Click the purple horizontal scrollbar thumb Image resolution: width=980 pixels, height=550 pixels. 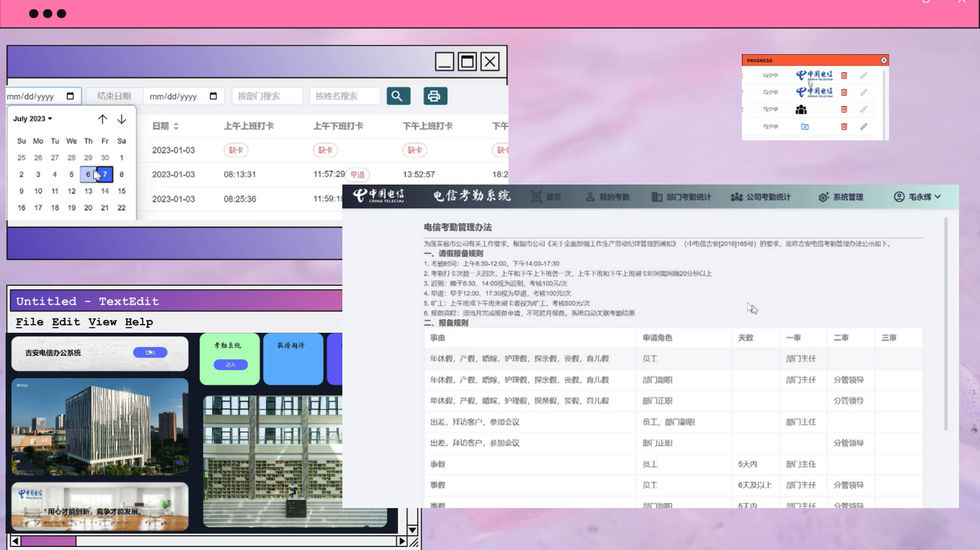(x=49, y=541)
